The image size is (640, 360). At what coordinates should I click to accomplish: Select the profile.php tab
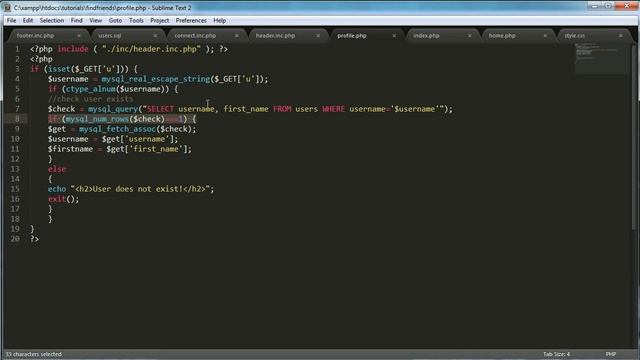pos(352,36)
